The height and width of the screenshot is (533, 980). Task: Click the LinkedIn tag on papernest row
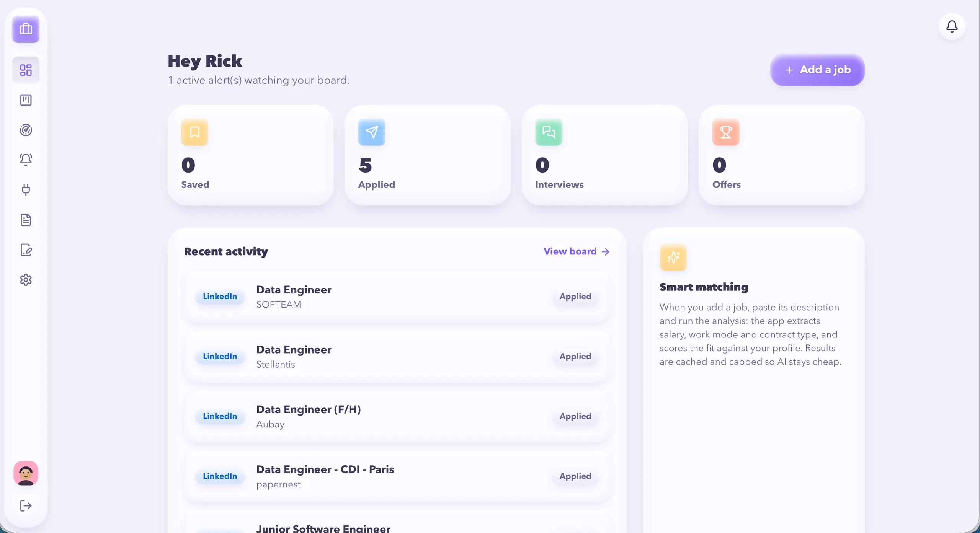[220, 476]
